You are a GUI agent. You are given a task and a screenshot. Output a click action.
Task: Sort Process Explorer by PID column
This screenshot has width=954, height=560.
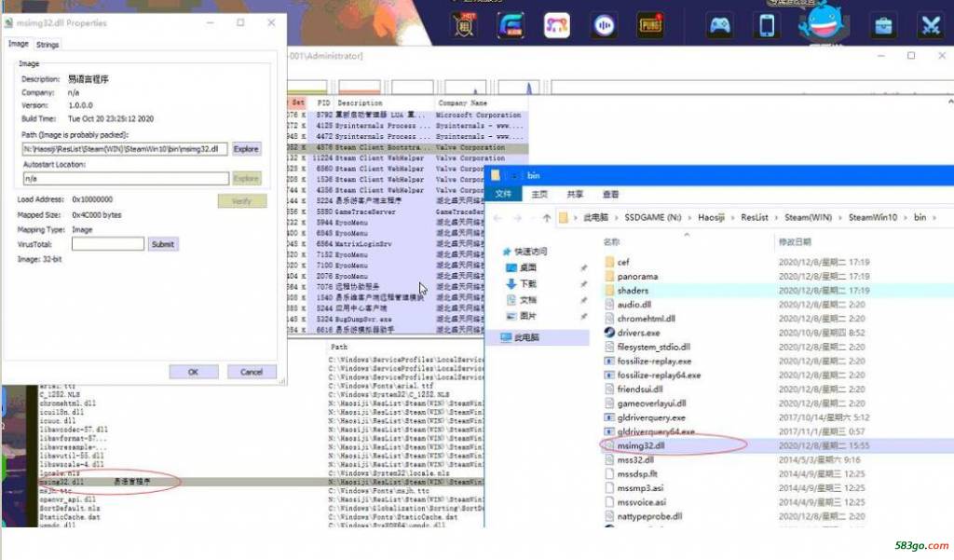click(x=323, y=102)
